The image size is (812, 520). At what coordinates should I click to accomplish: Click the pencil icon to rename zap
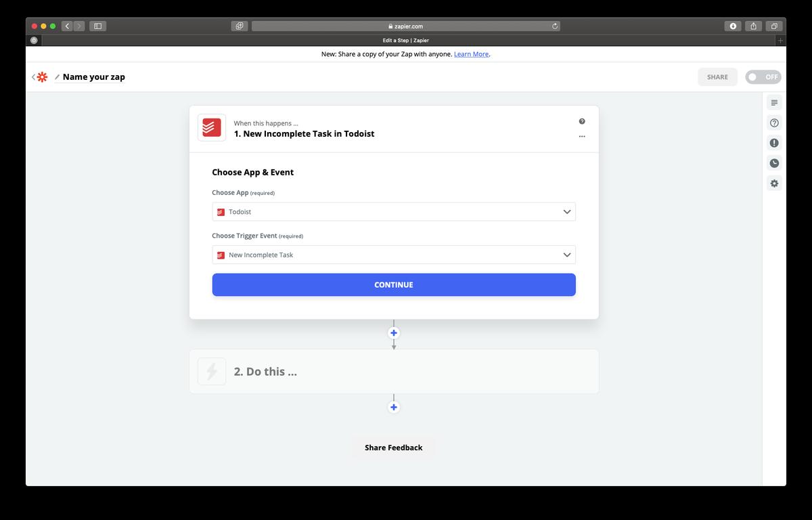click(x=57, y=77)
